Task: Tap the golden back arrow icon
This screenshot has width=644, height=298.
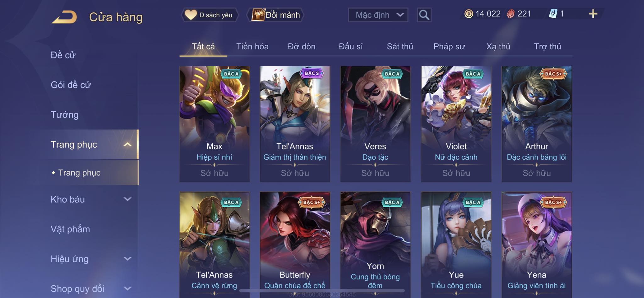Action: point(64,17)
